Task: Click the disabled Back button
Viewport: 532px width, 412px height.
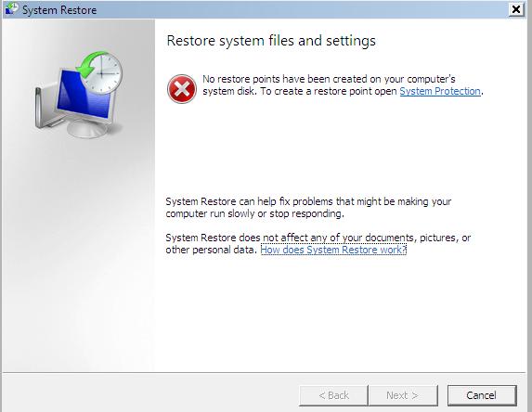Action: [333, 395]
